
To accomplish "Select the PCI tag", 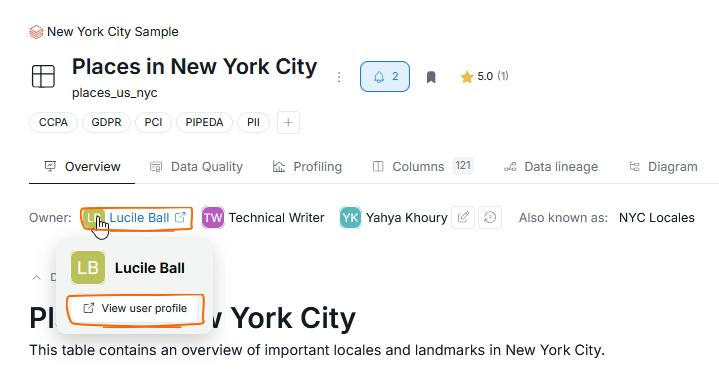I will (153, 122).
